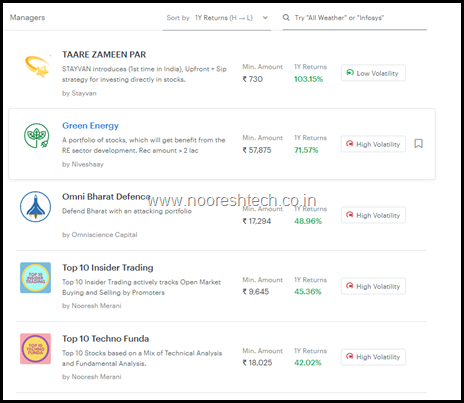Click High Volatility badge on Techno Funda row
Image resolution: width=464 pixels, height=403 pixels.
(x=373, y=357)
